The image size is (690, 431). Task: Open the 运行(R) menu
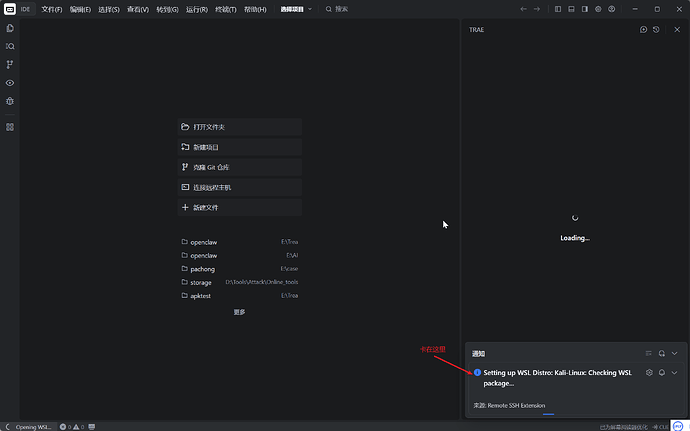pyautogui.click(x=197, y=9)
